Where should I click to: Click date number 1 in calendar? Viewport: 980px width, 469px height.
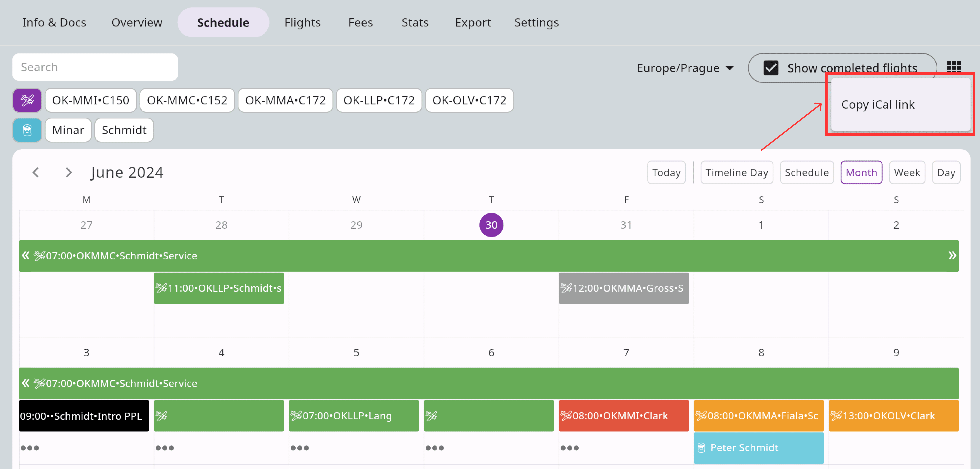[x=761, y=225]
